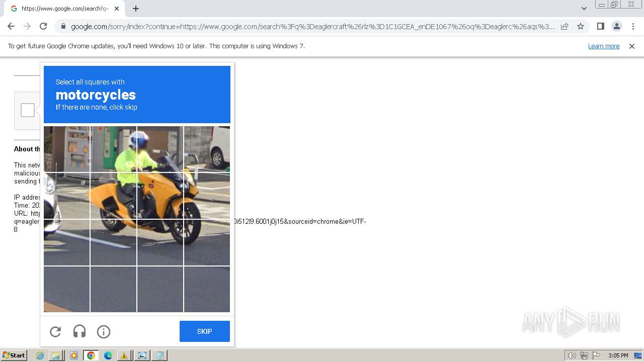The height and width of the screenshot is (362, 644).
Task: Go forward in browser history
Action: pyautogui.click(x=27, y=26)
